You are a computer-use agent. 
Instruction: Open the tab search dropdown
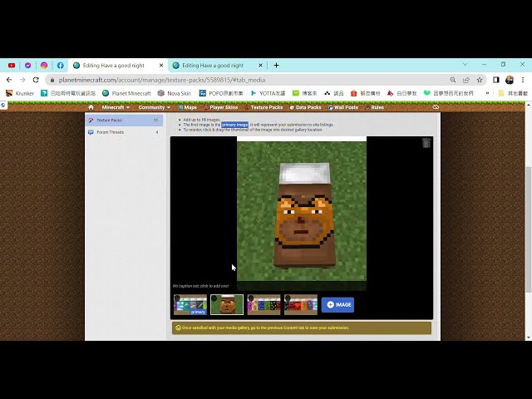tap(465, 64)
